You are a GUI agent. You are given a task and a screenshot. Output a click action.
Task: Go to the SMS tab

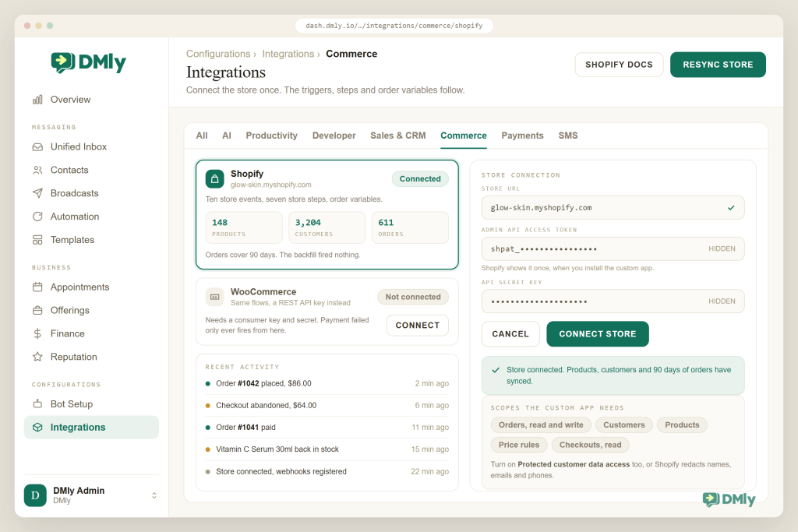click(x=568, y=136)
